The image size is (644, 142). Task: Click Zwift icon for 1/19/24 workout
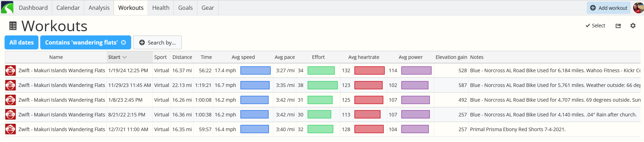(10, 70)
